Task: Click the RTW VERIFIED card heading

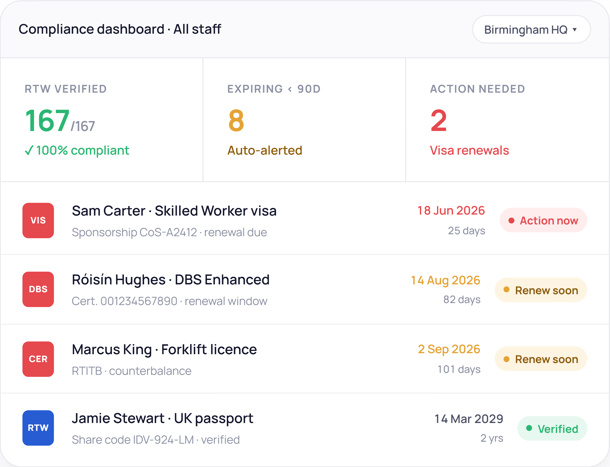Action: click(x=66, y=89)
